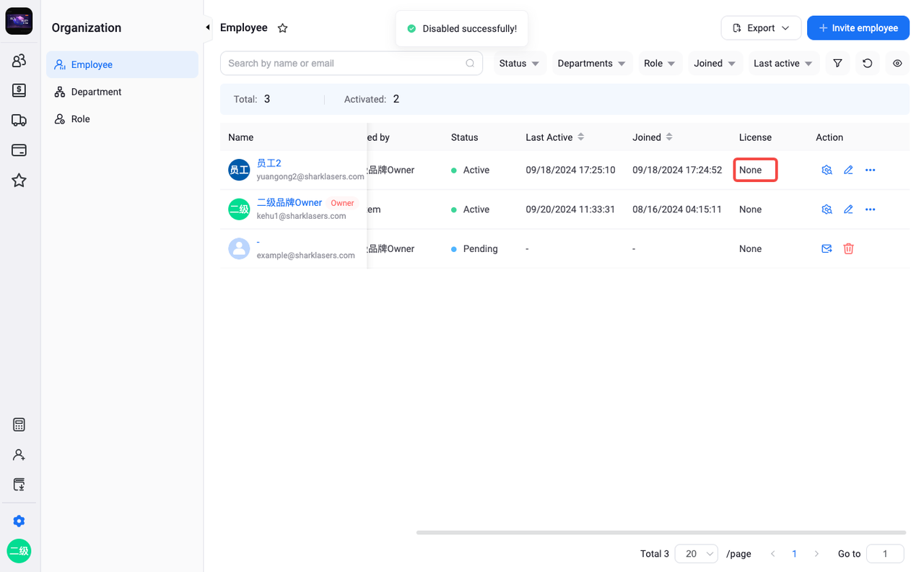
Task: Click the yuangong2@sharklasers.com email
Action: [310, 177]
